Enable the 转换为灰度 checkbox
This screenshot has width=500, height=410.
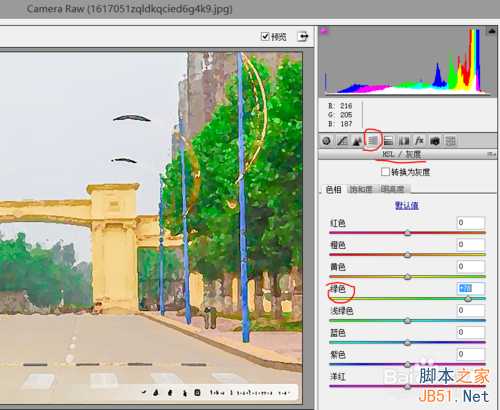tap(385, 172)
